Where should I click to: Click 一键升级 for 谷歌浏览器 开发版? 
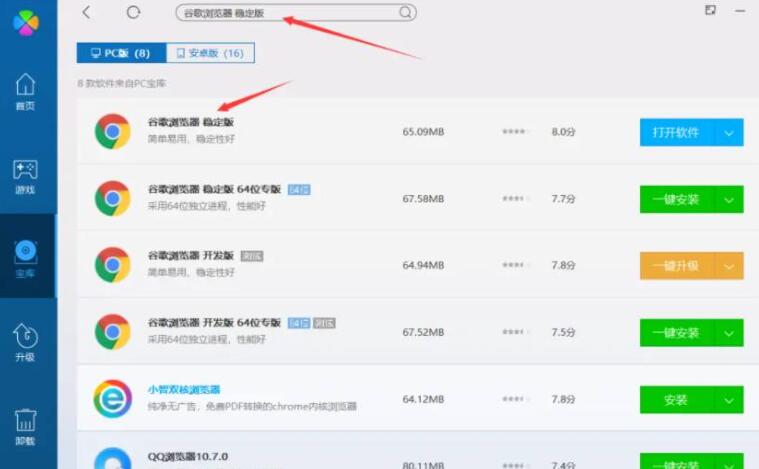677,266
